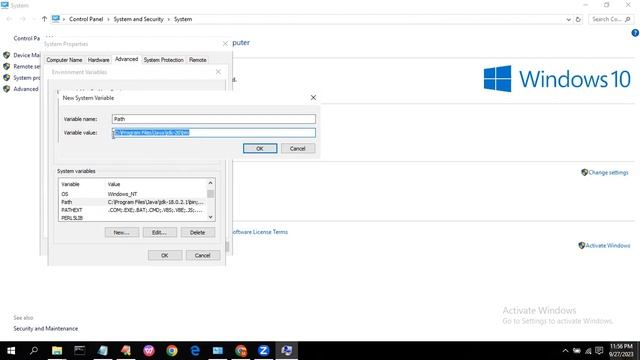
Task: Click OK in Environment Variables dialog
Action: (x=164, y=255)
